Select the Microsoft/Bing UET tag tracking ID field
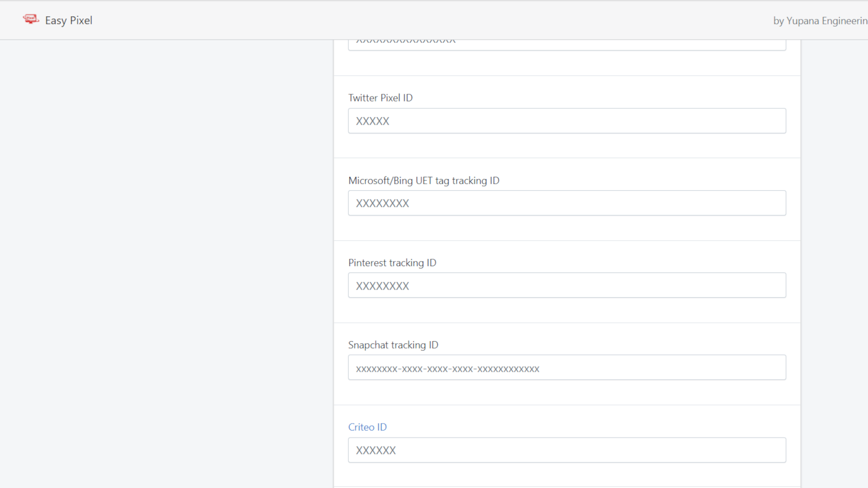Image resolution: width=868 pixels, height=488 pixels. [566, 203]
